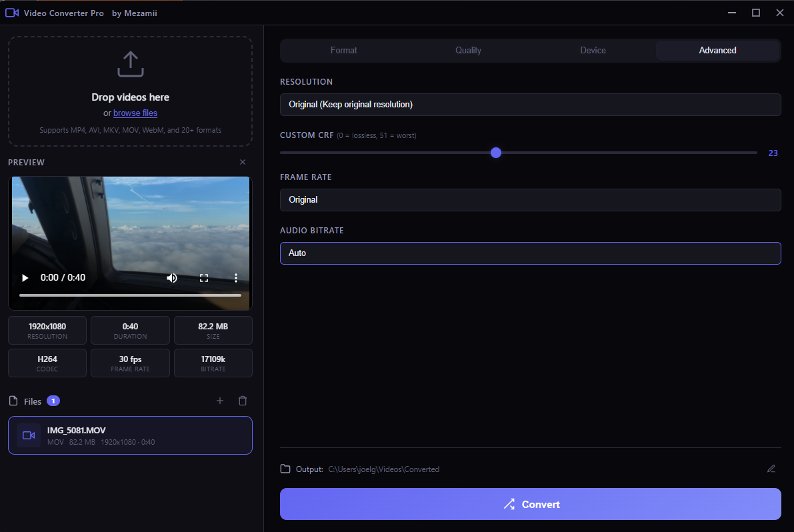The image size is (794, 532).
Task: Click the 0:00 / 0:40 time display
Action: pyautogui.click(x=63, y=277)
